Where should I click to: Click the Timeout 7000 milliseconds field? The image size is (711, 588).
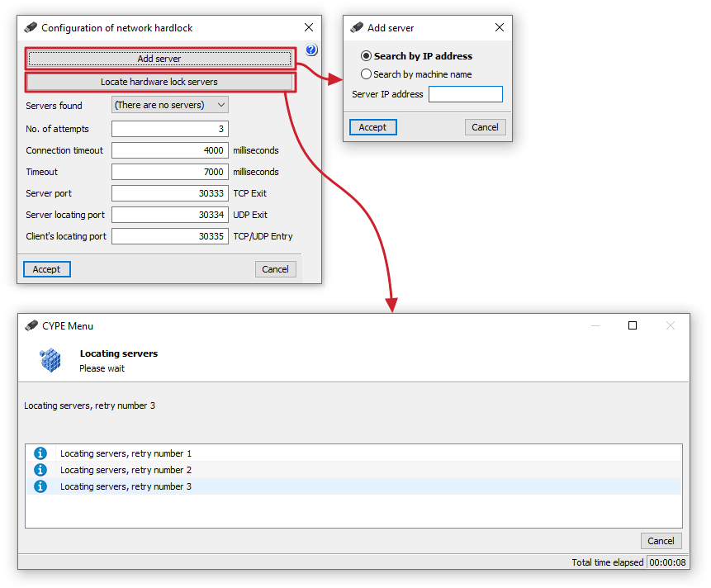[170, 172]
